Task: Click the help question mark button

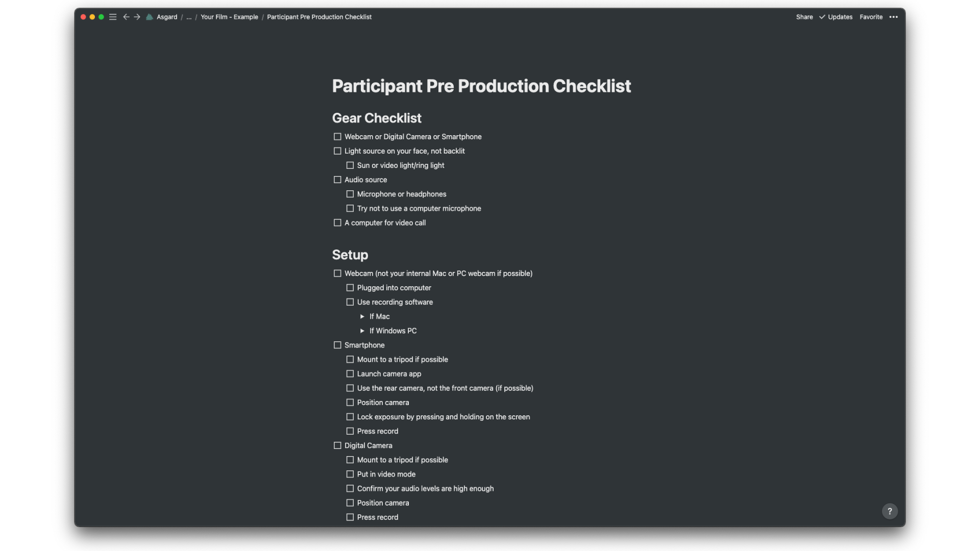Action: pyautogui.click(x=890, y=511)
